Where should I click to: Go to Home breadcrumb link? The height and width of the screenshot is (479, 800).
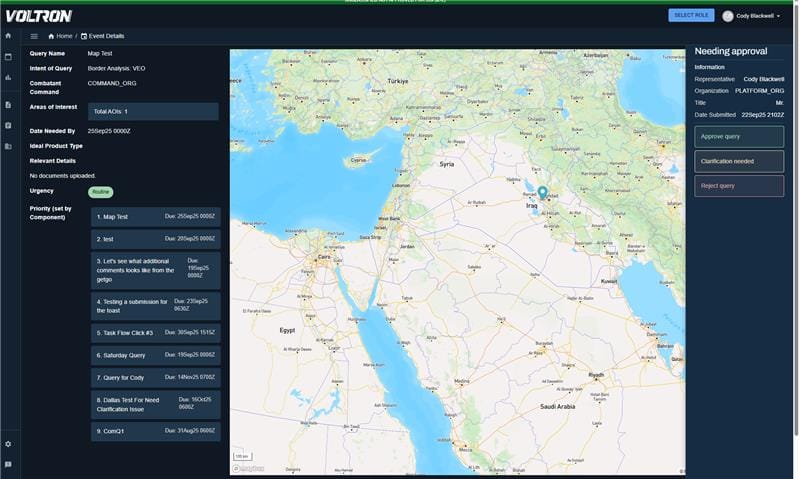click(60, 36)
